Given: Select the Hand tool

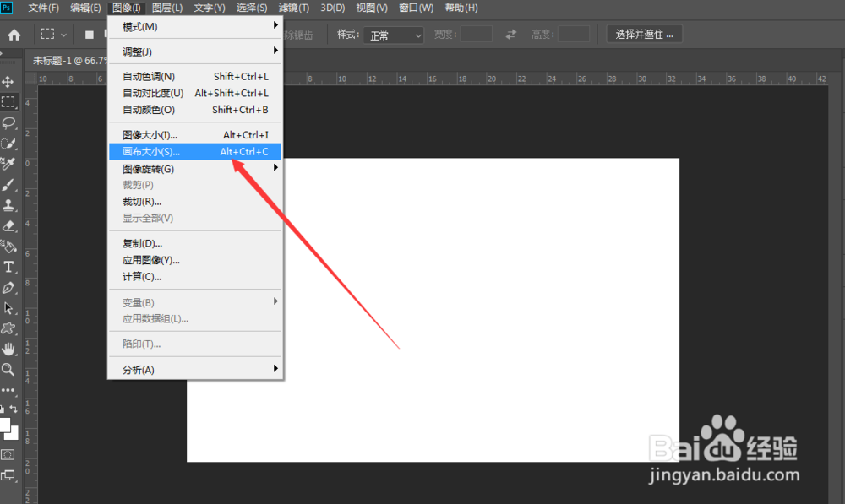Looking at the screenshot, I should (x=8, y=349).
